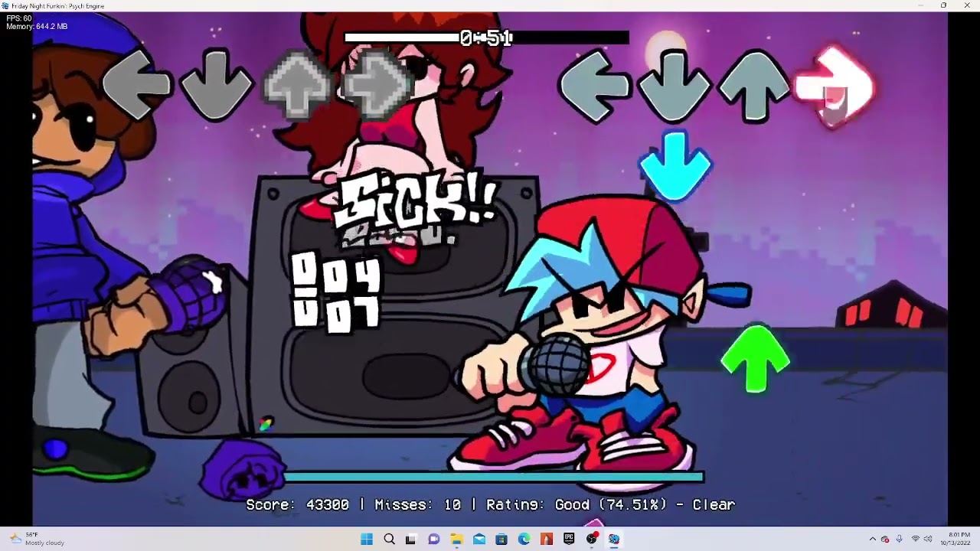Click the opponent's gray right arrow receptor
980x551 pixels.
point(376,84)
